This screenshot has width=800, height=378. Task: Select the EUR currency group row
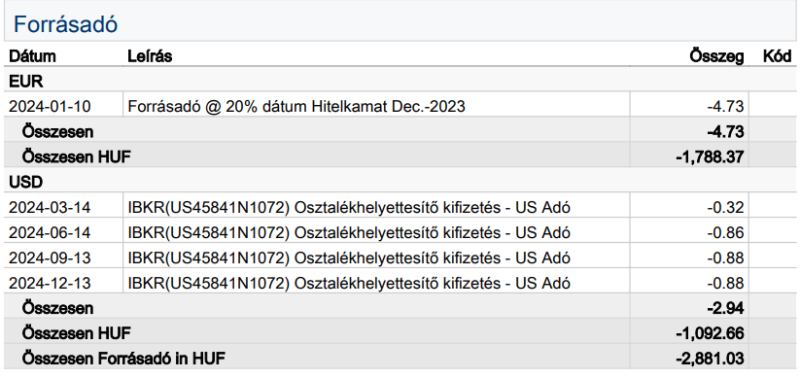(x=400, y=81)
